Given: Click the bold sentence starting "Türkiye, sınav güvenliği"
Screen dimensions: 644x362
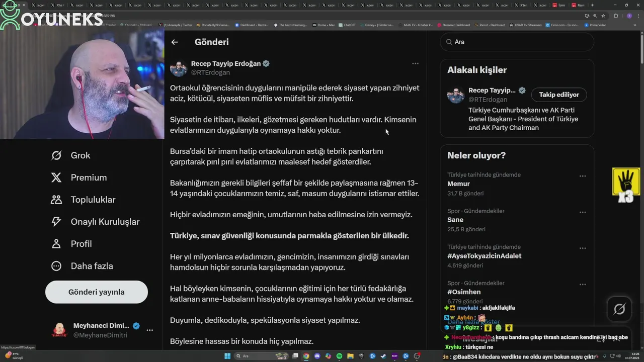Looking at the screenshot, I should click(289, 236).
